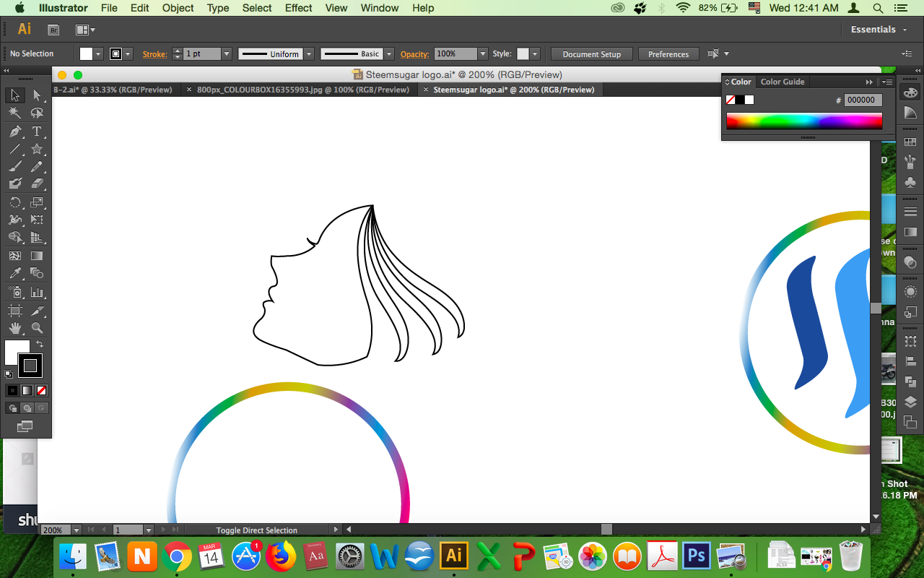Open the Object menu
The width and height of the screenshot is (924, 578).
pos(178,8)
